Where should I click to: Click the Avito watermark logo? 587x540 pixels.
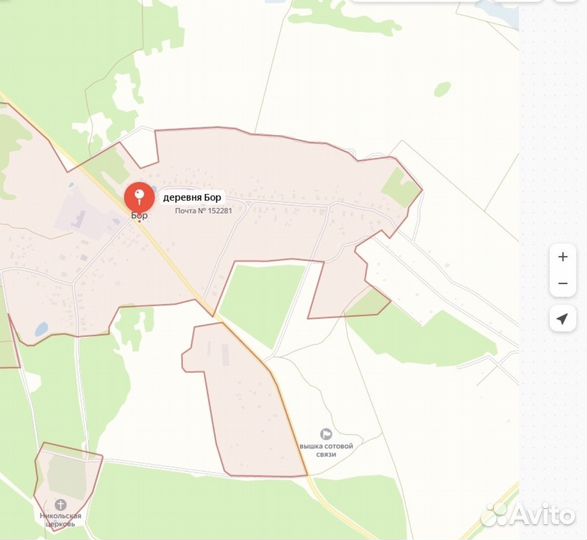click(528, 514)
